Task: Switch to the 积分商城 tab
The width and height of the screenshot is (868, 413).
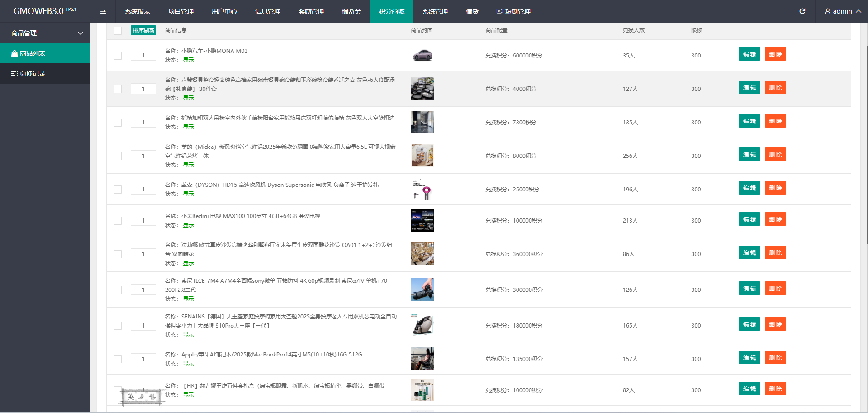Action: [391, 11]
